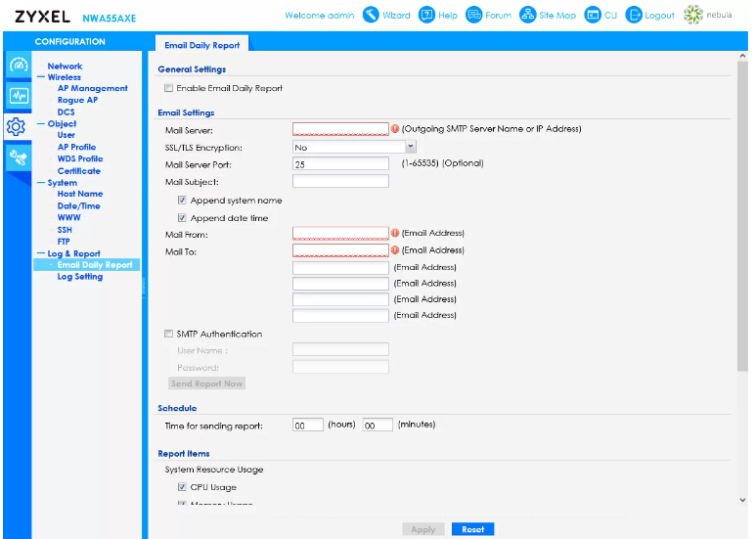
Task: Collapse the Log & Report tree section
Action: pos(42,253)
